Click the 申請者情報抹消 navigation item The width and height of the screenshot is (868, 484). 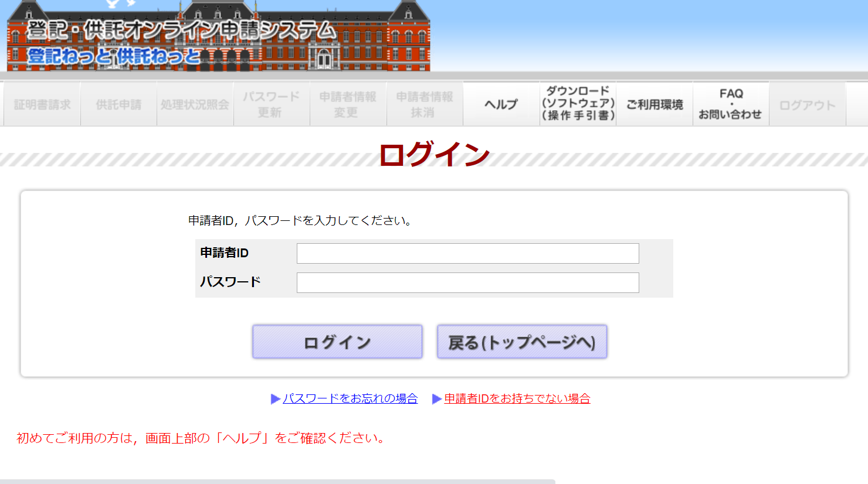425,104
